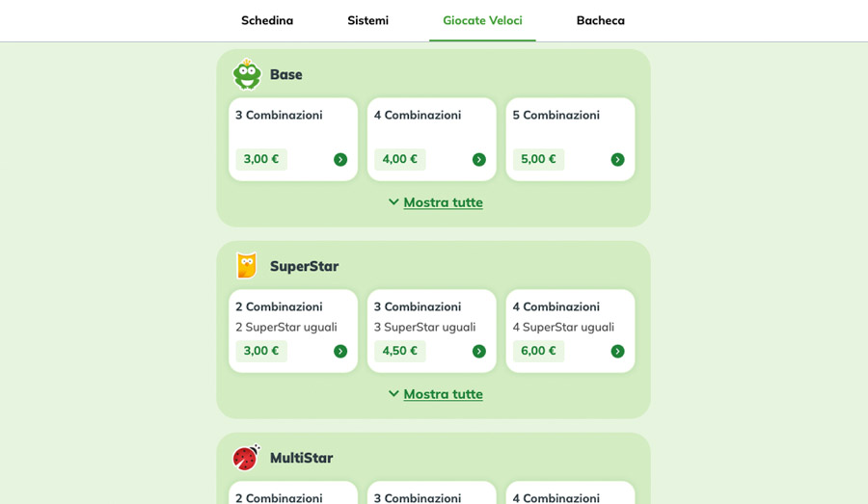Image resolution: width=868 pixels, height=504 pixels.
Task: Click the 3,00 € price on Base card
Action: [x=261, y=159]
